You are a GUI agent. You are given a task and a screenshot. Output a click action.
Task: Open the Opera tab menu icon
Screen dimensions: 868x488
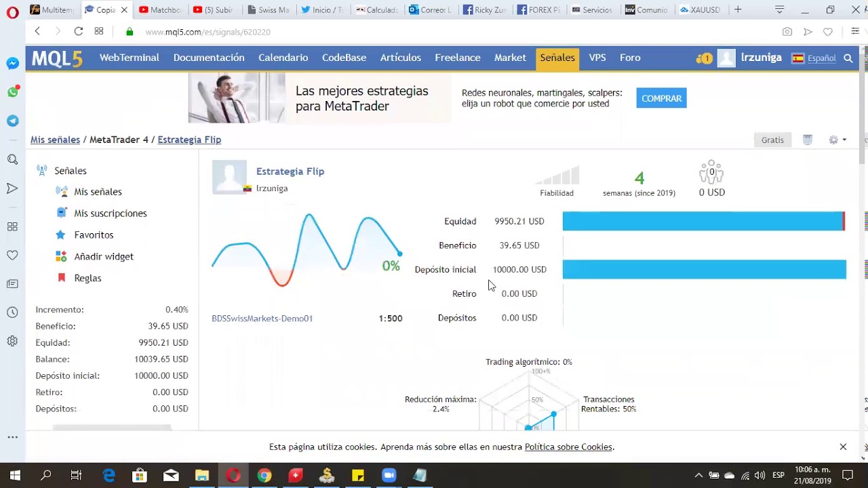780,9
